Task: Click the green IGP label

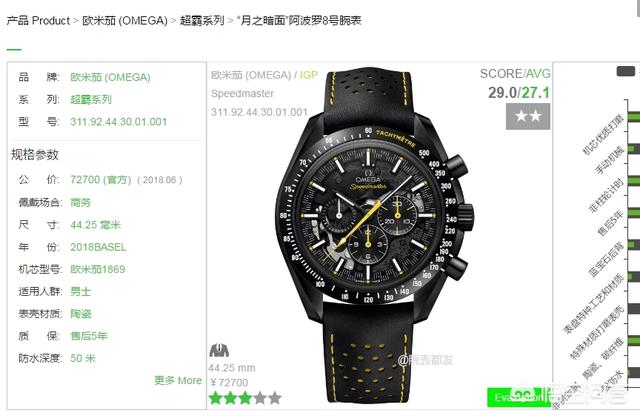Action: (x=309, y=75)
